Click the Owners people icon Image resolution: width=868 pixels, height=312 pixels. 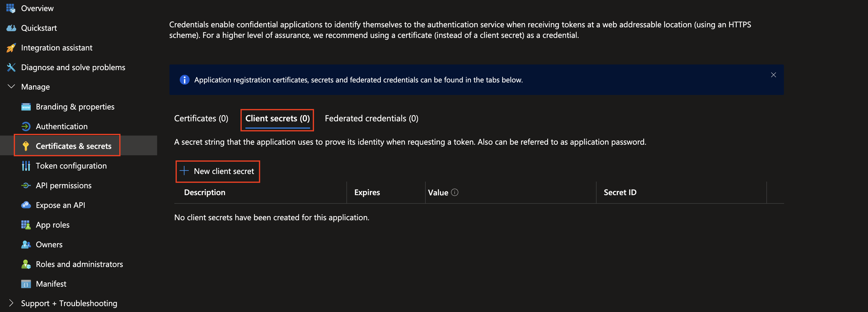26,245
